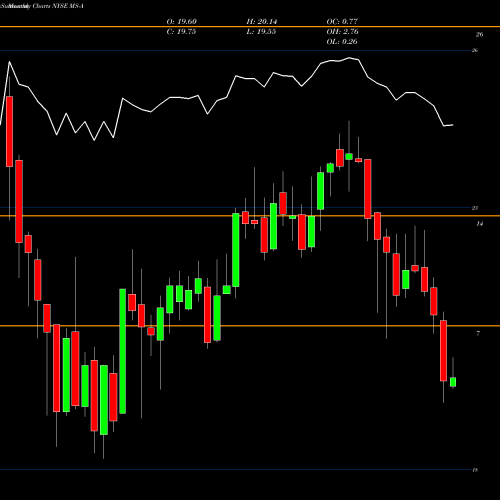Click the "OL: 0.26" reading
This screenshot has height=500, width=500.
tap(342, 42)
